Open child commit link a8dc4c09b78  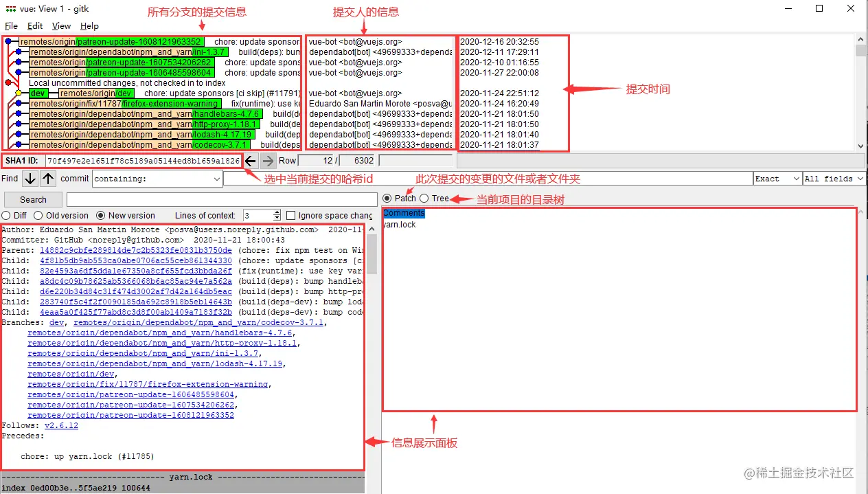click(136, 281)
